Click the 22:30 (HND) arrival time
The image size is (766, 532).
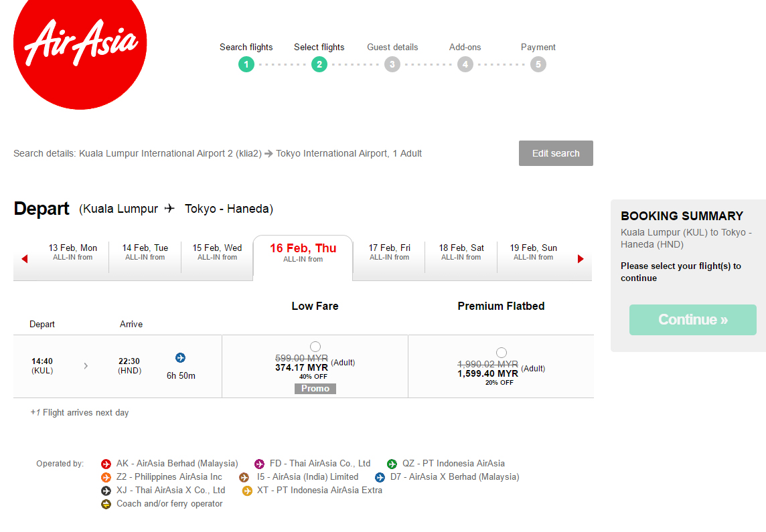tap(129, 365)
